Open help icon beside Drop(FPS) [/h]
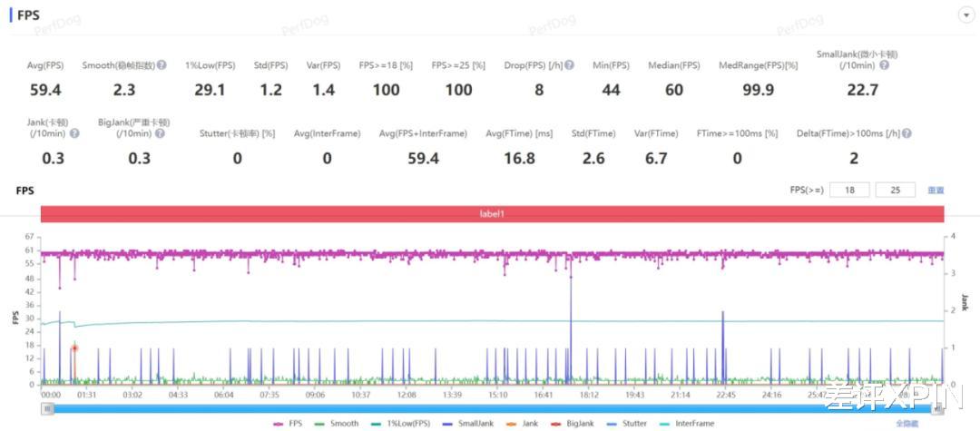Image resolution: width=980 pixels, height=431 pixels. [569, 65]
